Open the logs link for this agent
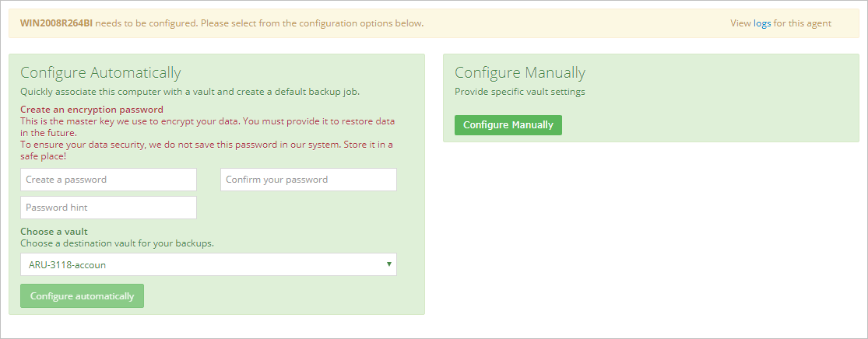This screenshot has height=339, width=868. tap(762, 23)
